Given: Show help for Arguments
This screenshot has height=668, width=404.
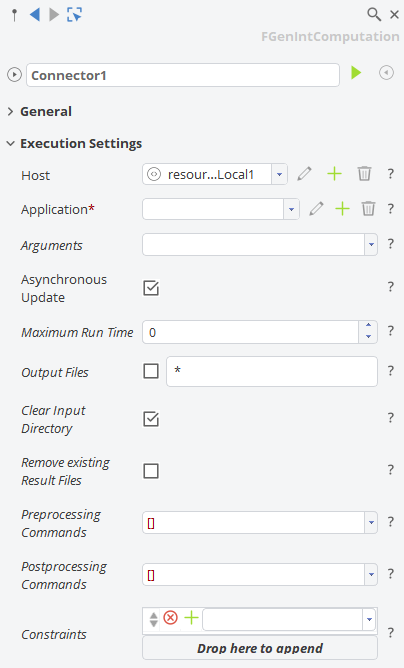Looking at the screenshot, I should [390, 244].
